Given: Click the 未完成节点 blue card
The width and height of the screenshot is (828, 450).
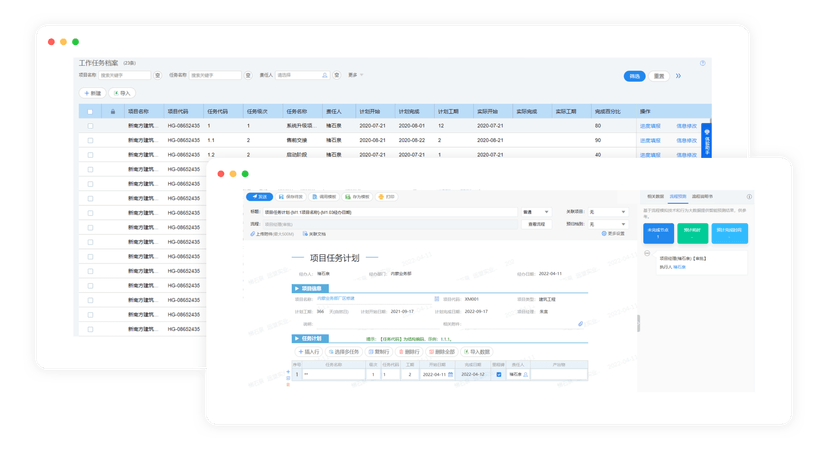Looking at the screenshot, I should tap(658, 233).
